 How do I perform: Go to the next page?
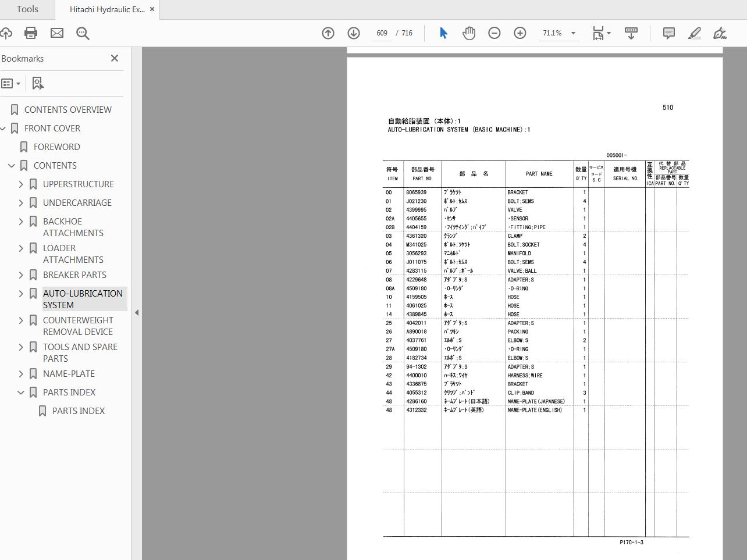coord(354,33)
